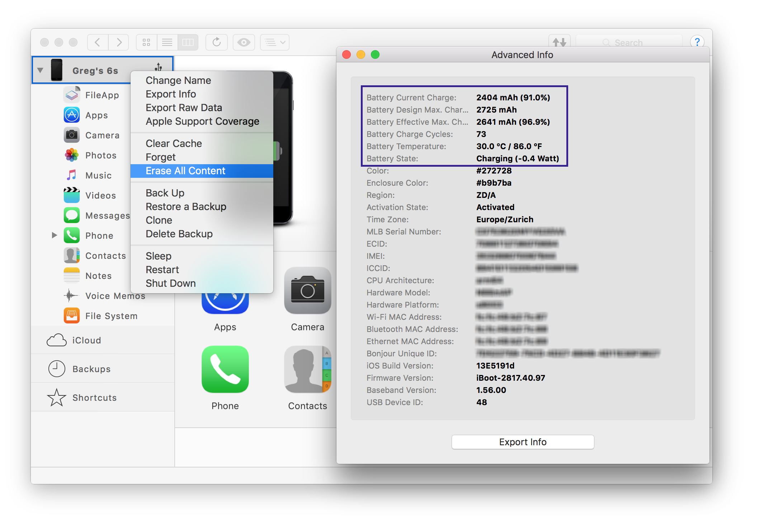The height and width of the screenshot is (532, 764).
Task: Close the Advanced Info window
Action: [346, 54]
